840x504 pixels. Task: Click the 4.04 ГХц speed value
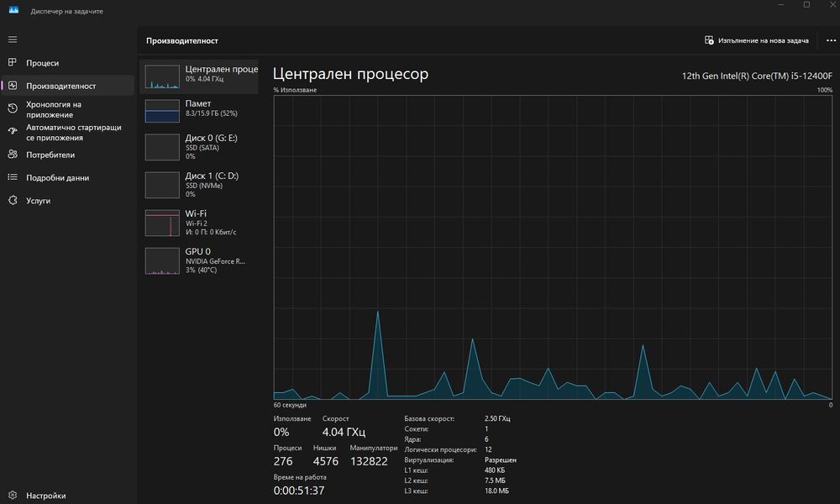(x=344, y=432)
